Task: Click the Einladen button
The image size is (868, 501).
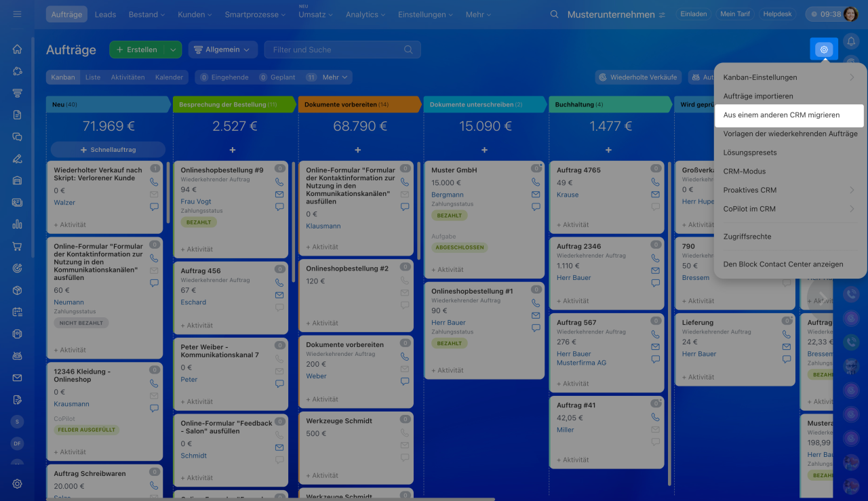Action: (x=693, y=14)
